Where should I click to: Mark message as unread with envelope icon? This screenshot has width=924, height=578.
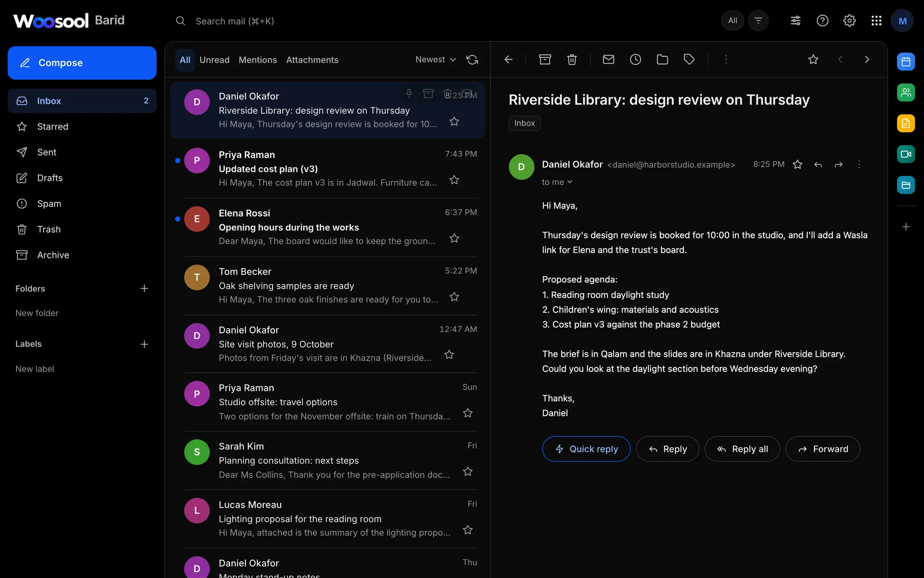608,59
